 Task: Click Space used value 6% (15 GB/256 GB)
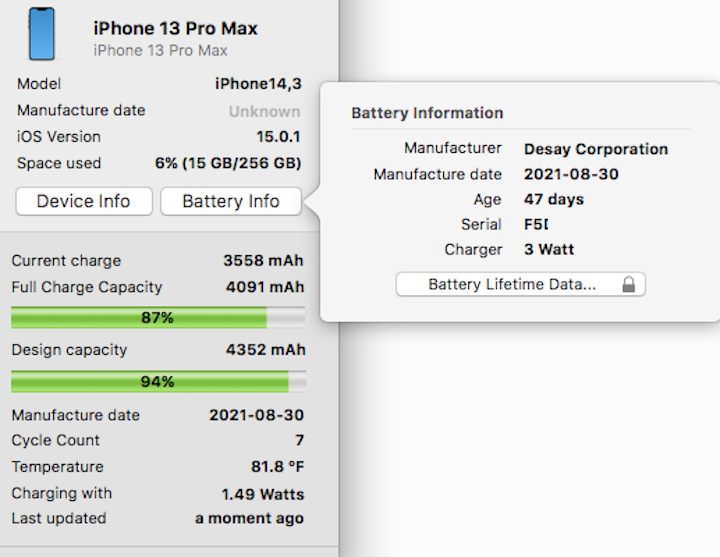[228, 163]
